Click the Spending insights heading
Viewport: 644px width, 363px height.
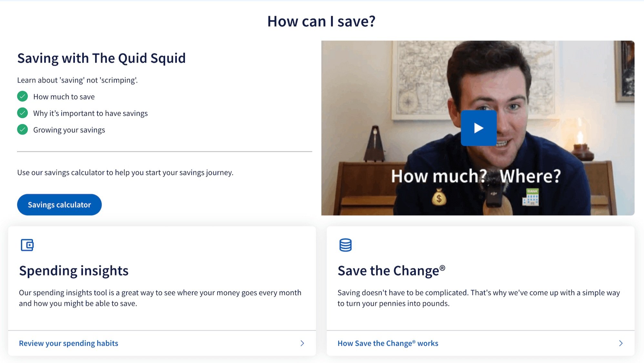click(x=74, y=270)
